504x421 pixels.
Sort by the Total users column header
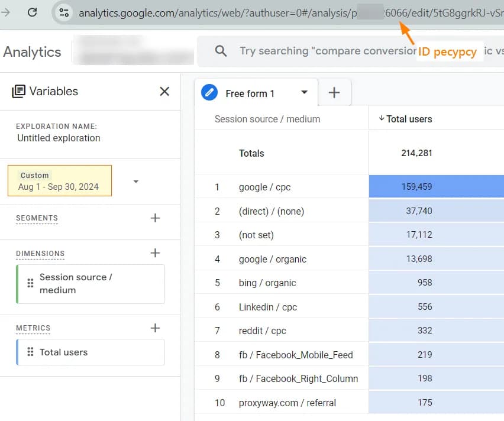point(409,119)
